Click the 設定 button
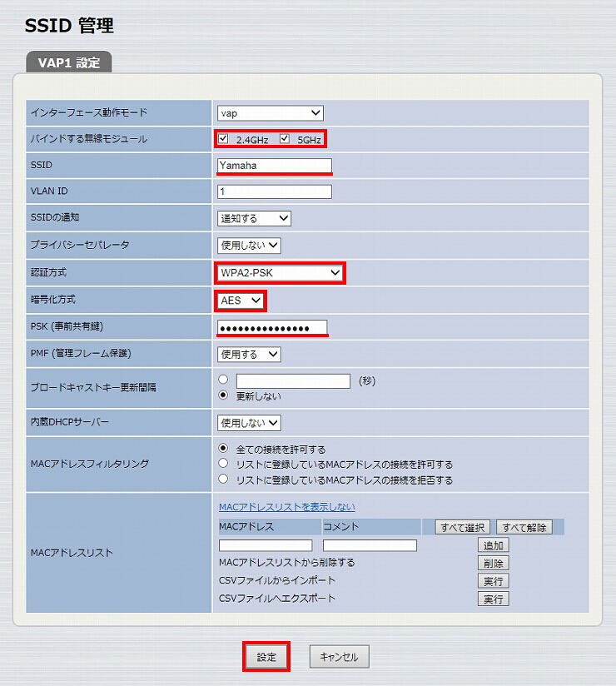The width and height of the screenshot is (616, 686). coord(266,657)
